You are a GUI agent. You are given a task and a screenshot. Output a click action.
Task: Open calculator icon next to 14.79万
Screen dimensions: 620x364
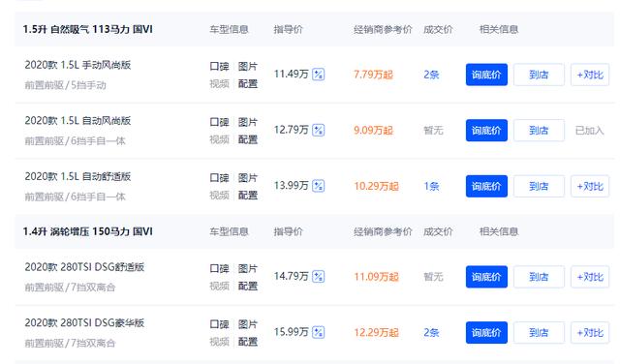pyautogui.click(x=319, y=276)
